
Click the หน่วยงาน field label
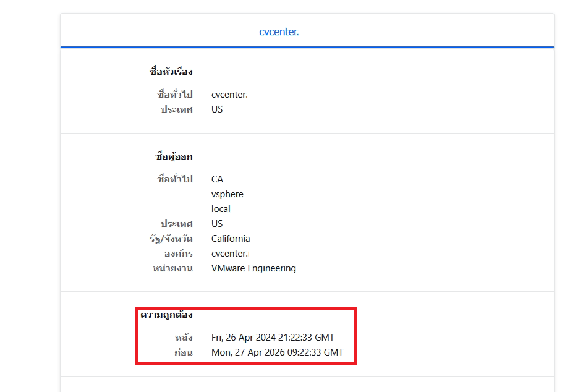coord(172,268)
